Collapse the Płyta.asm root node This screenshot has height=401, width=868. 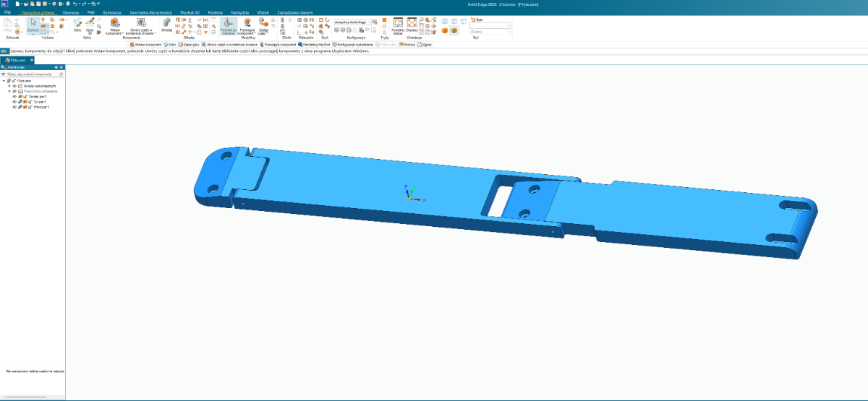point(4,80)
